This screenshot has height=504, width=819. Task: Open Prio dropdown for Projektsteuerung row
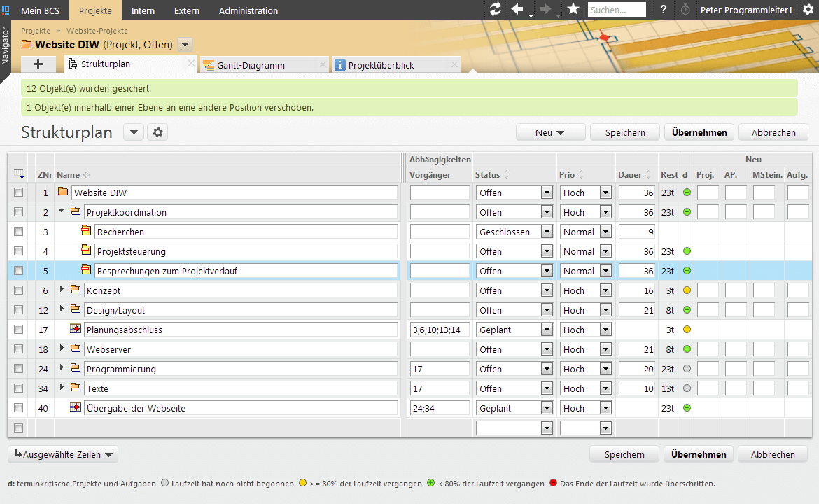[x=605, y=251]
